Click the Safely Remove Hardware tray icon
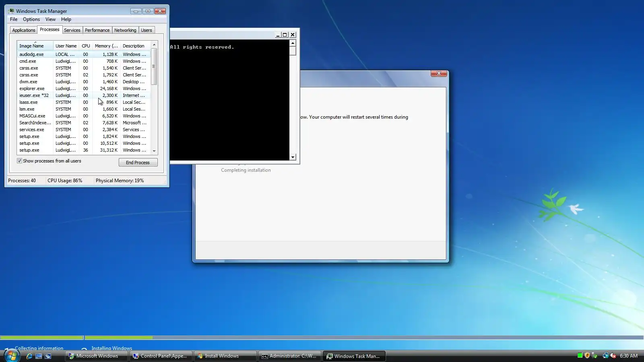The image size is (644, 362). [594, 356]
